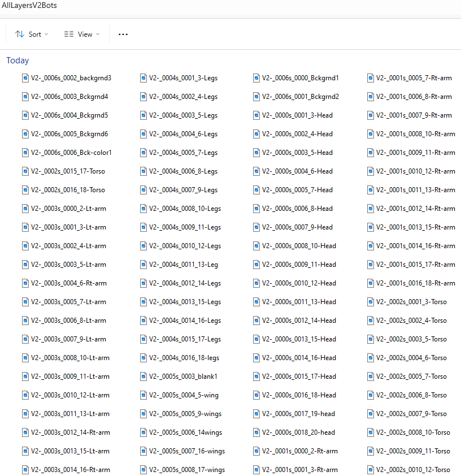Image resolution: width=461 pixels, height=476 pixels.
Task: Select file V2-_0003s_0002_4-Lt-arm
Action: [64, 246]
